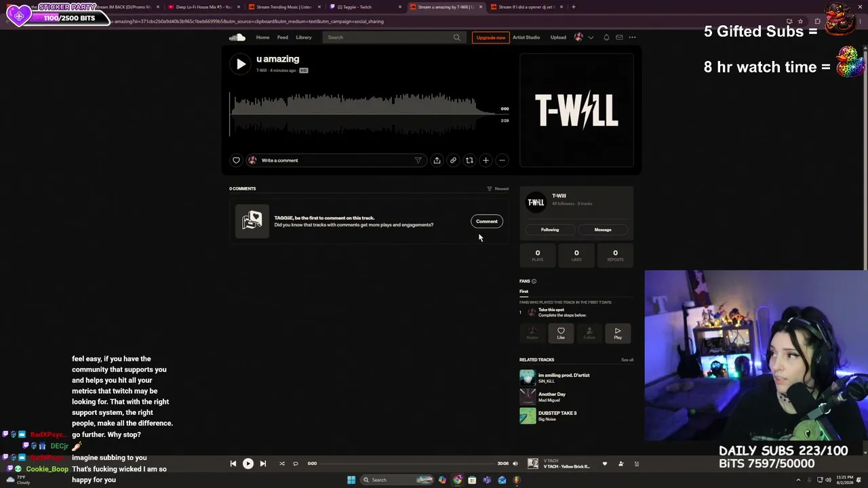This screenshot has width=868, height=488.
Task: Click the Upgrade now button
Action: (490, 37)
